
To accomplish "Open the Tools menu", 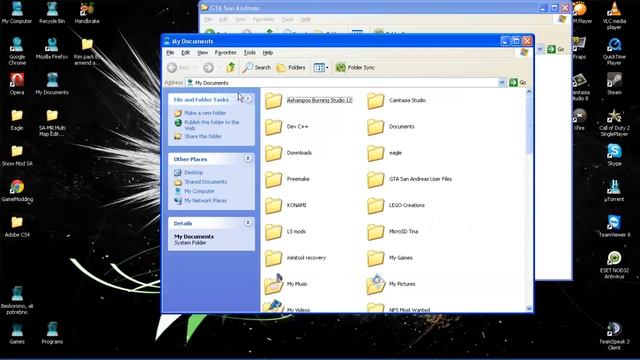I will coord(249,53).
